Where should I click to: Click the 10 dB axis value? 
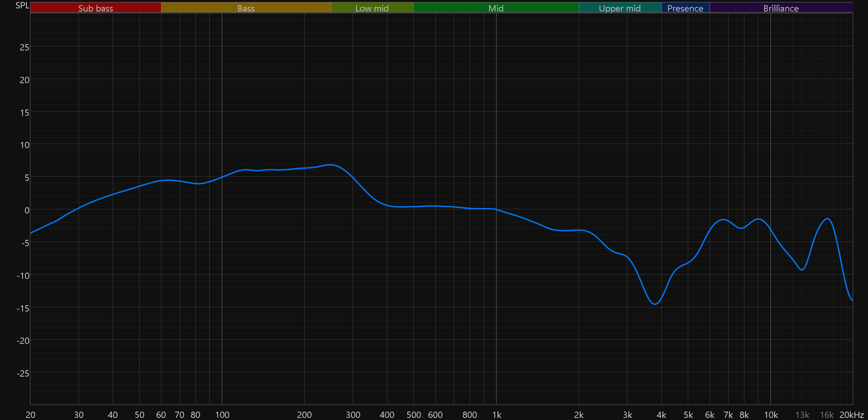pyautogui.click(x=24, y=145)
